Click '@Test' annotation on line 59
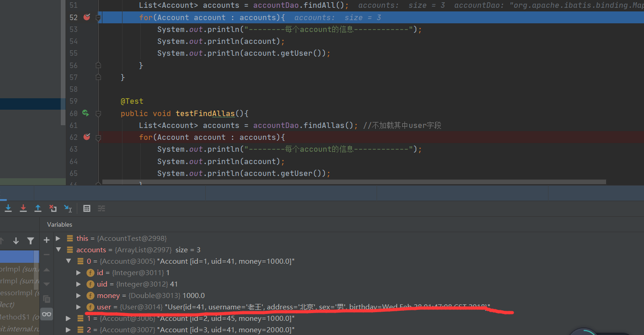The height and width of the screenshot is (335, 644). click(x=132, y=101)
